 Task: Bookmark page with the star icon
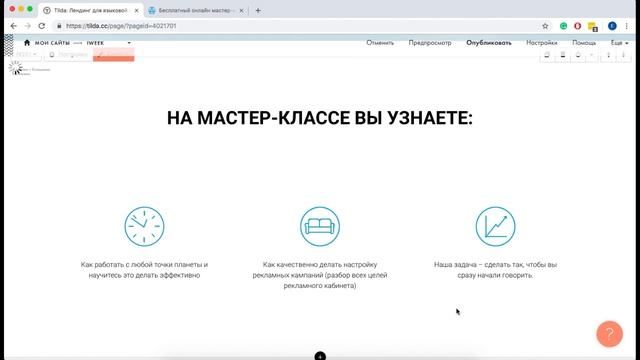click(545, 26)
